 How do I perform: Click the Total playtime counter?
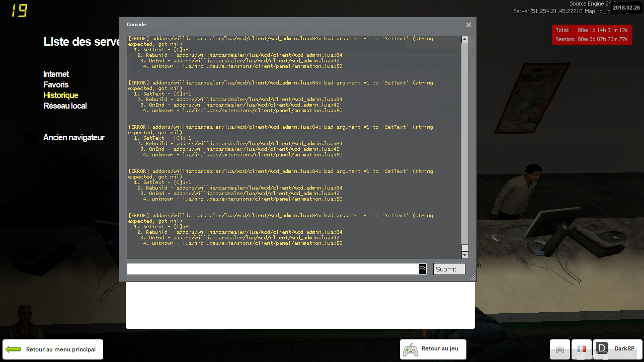pyautogui.click(x=592, y=30)
